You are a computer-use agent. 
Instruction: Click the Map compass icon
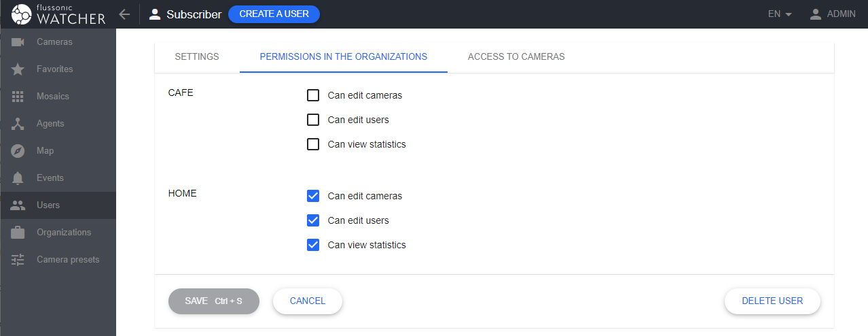click(x=18, y=151)
